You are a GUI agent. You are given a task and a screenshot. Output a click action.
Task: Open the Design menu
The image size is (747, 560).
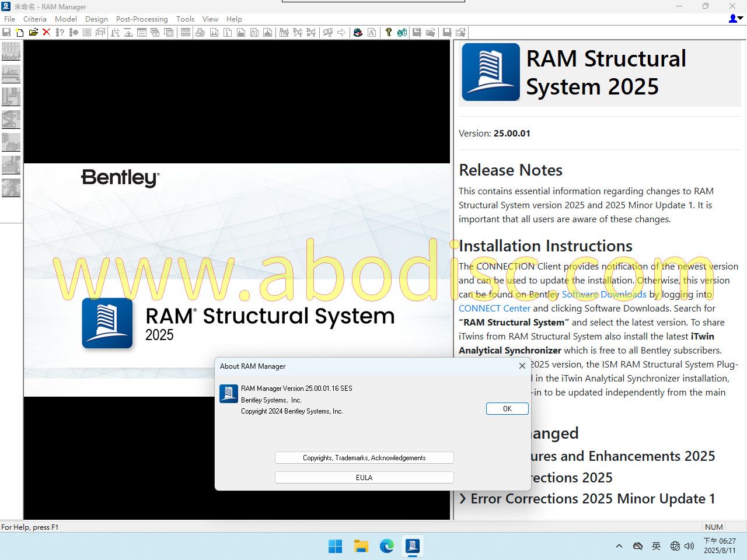coord(96,19)
